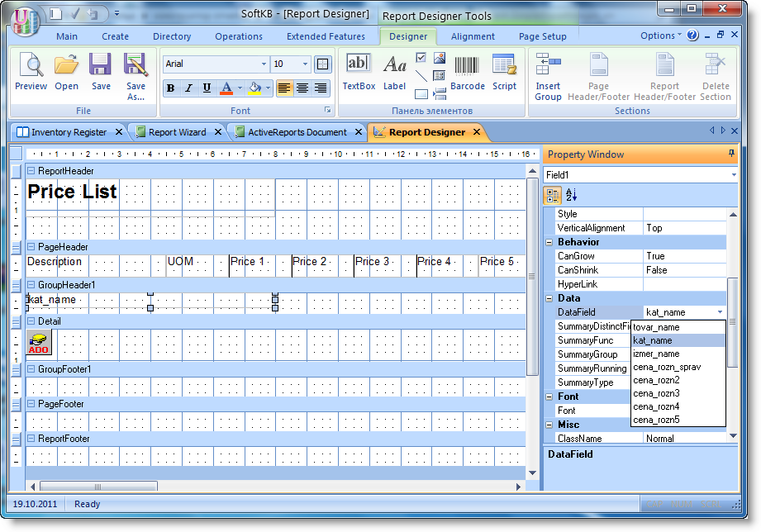Apply the yellow fill color

pos(254,88)
